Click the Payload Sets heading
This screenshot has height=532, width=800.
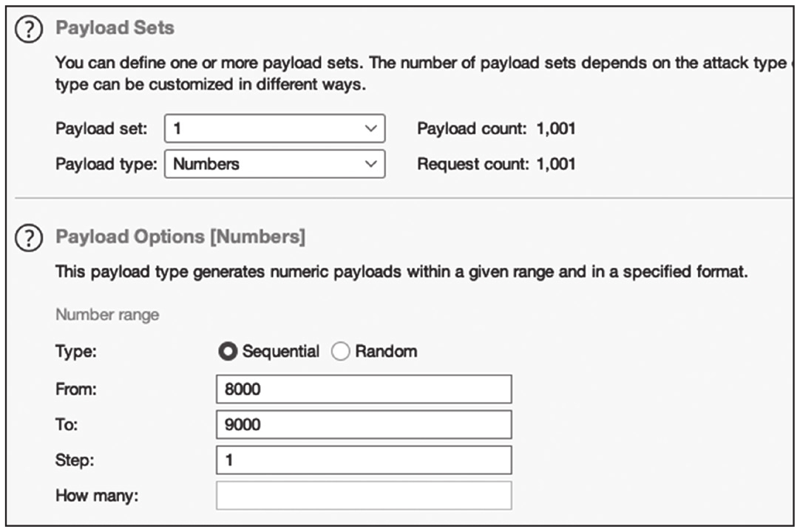pyautogui.click(x=115, y=28)
